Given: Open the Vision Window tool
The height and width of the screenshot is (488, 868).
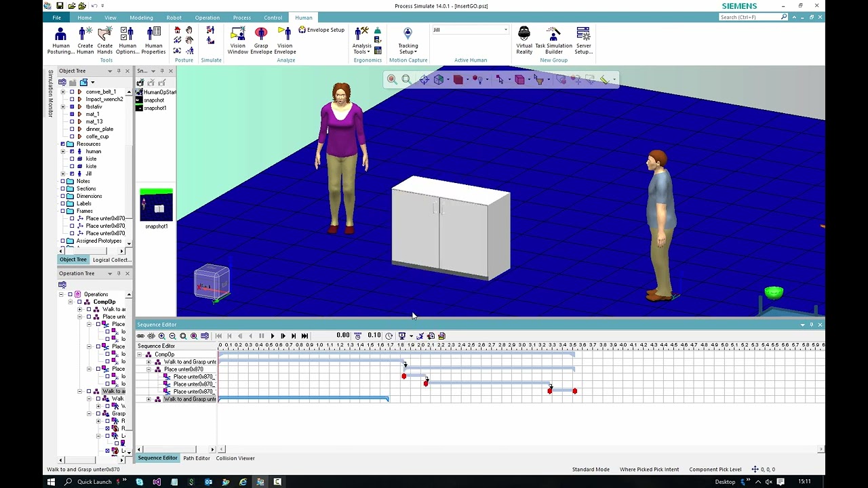Looking at the screenshot, I should tap(238, 41).
